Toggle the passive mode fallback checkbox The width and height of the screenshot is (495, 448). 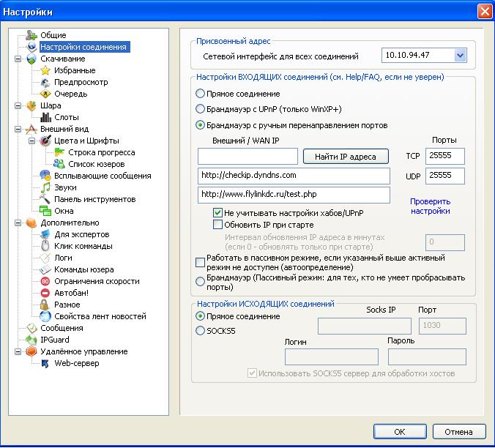coord(200,263)
